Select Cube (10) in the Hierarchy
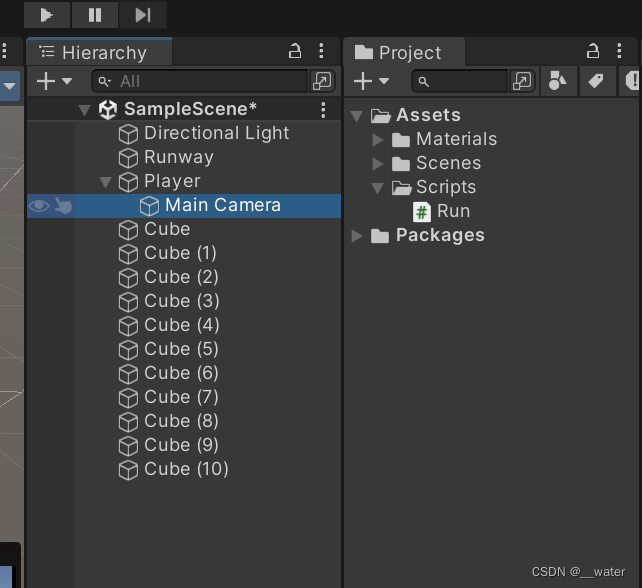Image resolution: width=642 pixels, height=588 pixels. pyautogui.click(x=186, y=469)
